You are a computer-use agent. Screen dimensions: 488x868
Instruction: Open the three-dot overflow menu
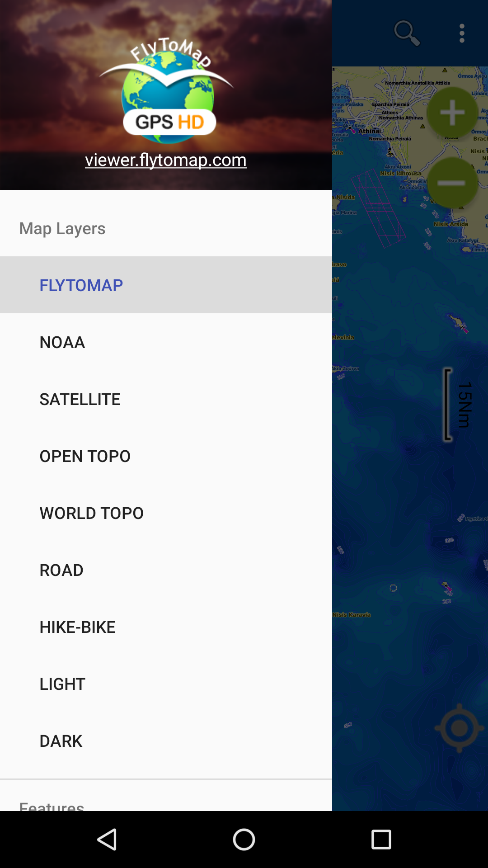[x=462, y=33]
